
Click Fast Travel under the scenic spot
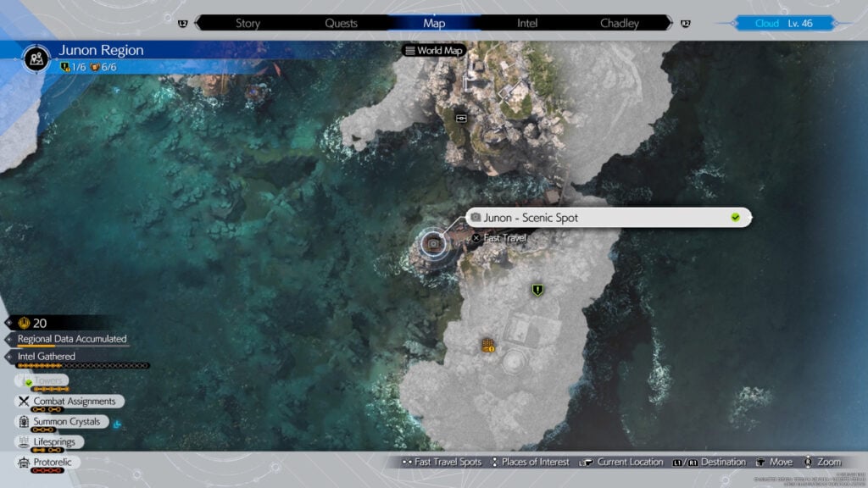[504, 238]
